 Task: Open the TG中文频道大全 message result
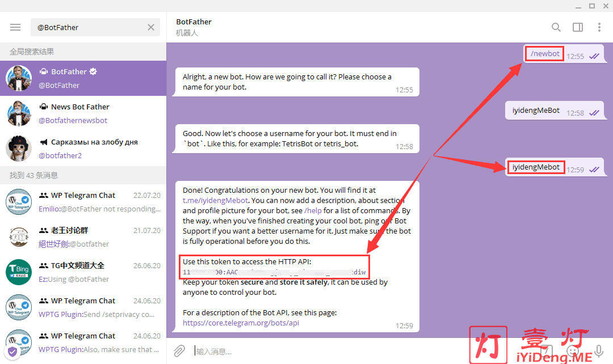[83, 272]
